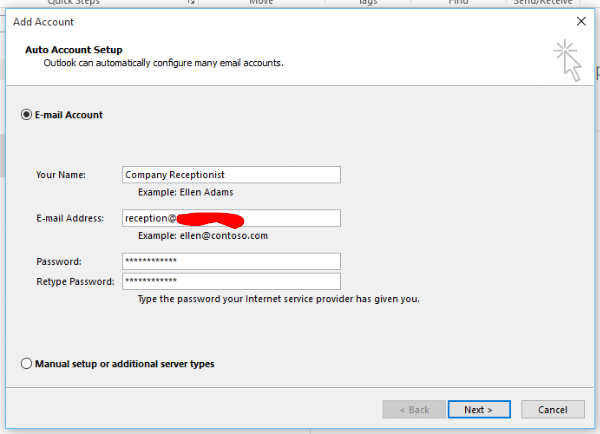The image size is (600, 434).
Task: Click the grayed-out Back button
Action: coord(411,409)
